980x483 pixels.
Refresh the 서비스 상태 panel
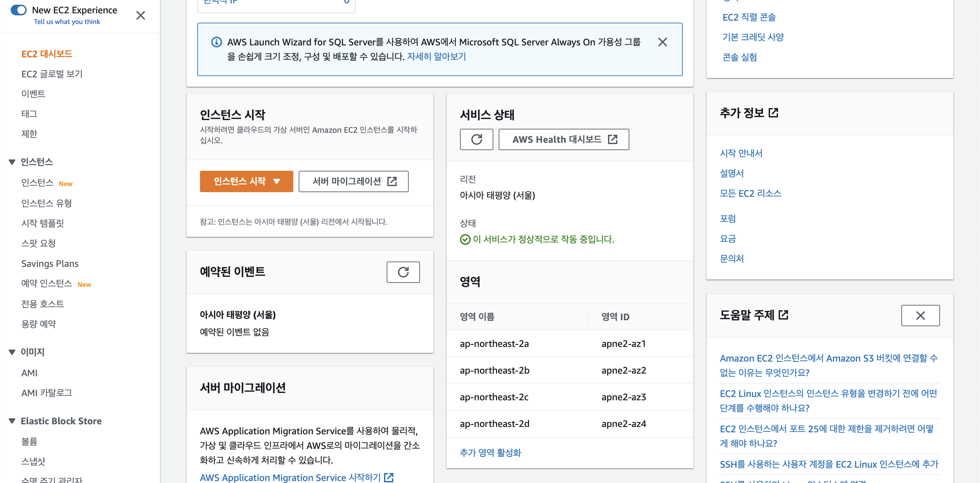click(x=476, y=139)
